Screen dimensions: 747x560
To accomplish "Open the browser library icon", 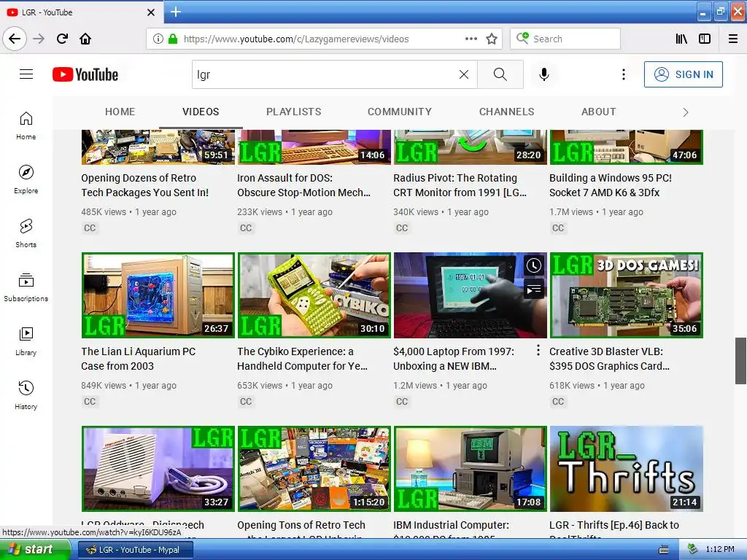I will pos(681,39).
